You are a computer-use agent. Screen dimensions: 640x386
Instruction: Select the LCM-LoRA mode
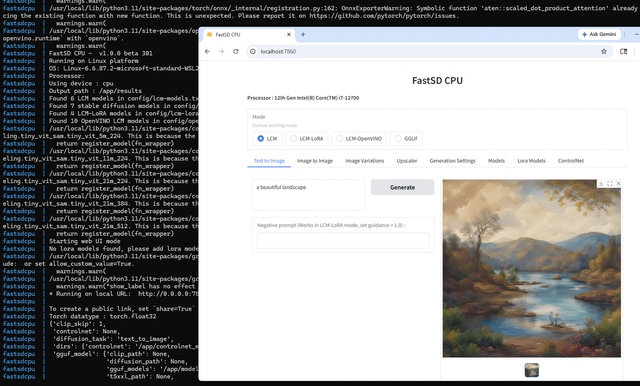(308, 139)
